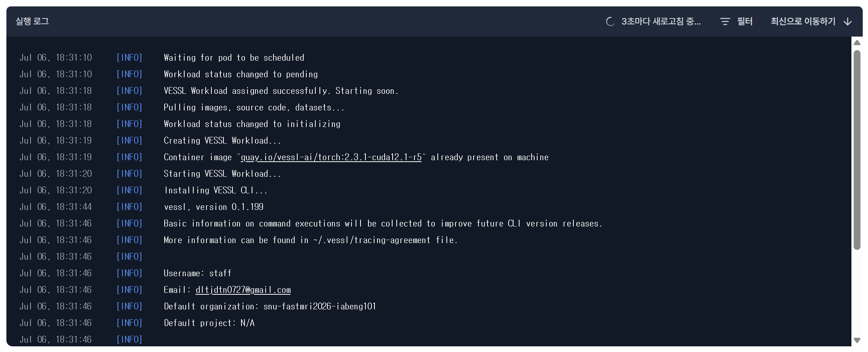Jump to latest with 최신으로 이동하기
This screenshot has height=352, width=868.
[803, 21]
